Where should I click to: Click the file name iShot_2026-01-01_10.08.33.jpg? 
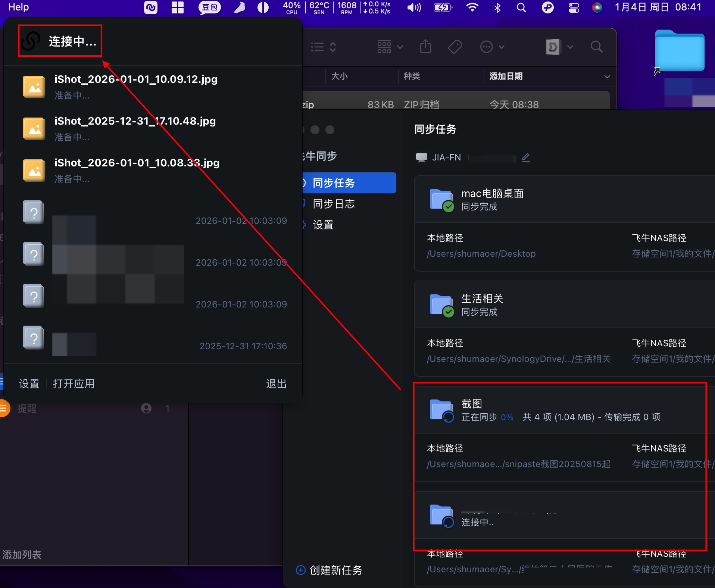click(137, 163)
